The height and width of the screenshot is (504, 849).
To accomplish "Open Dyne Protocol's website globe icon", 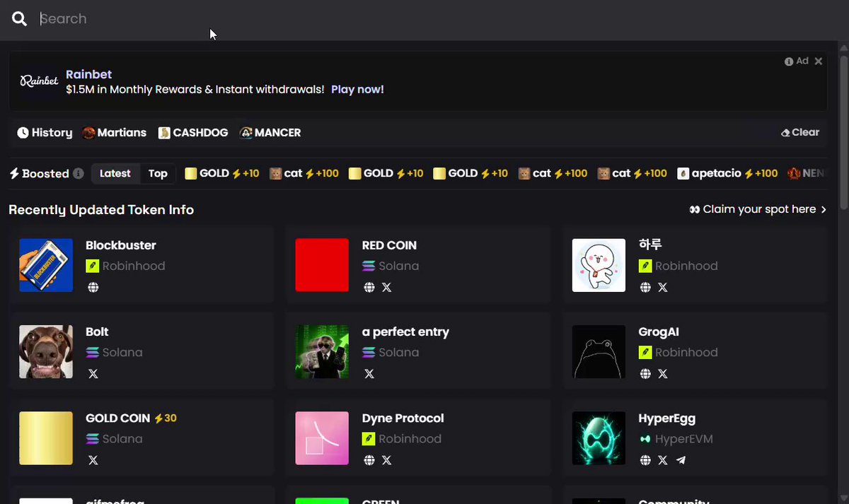I will click(x=369, y=460).
